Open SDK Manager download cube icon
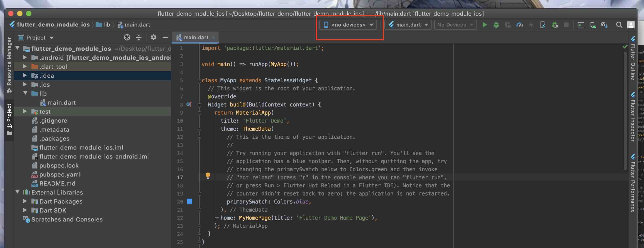 click(x=604, y=25)
